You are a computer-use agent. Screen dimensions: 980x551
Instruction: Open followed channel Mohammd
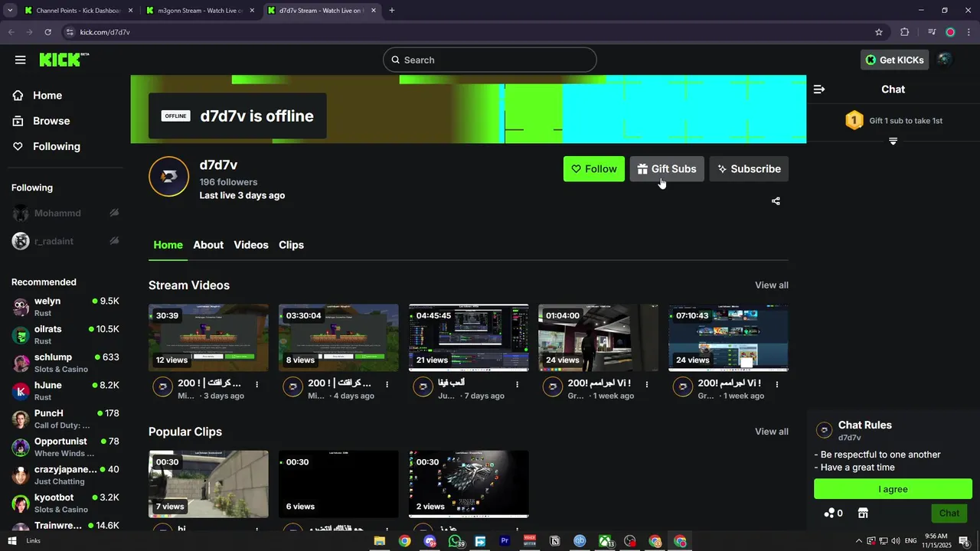pos(66,214)
